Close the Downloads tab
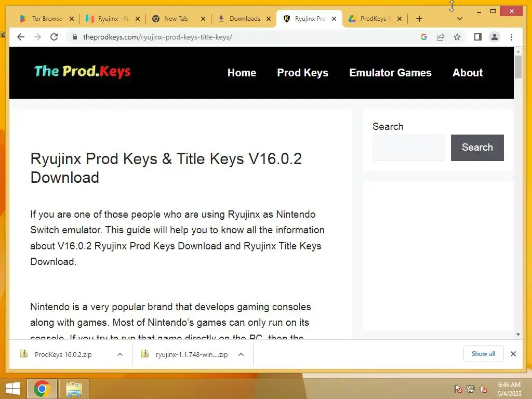 coord(269,19)
